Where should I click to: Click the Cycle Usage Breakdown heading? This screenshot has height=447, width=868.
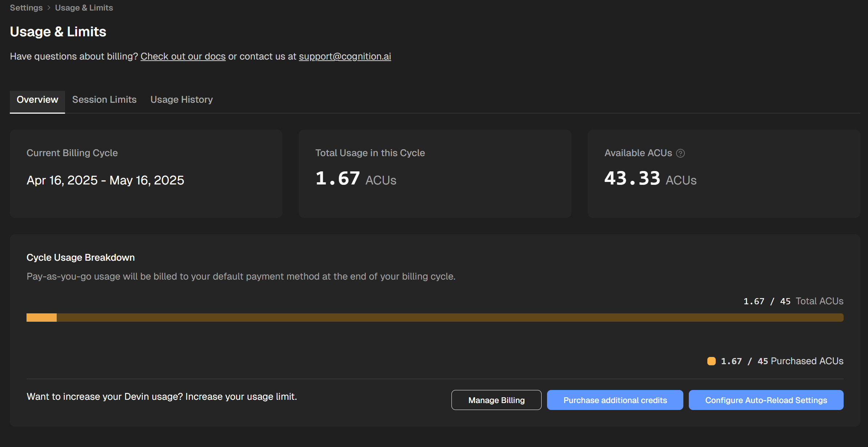point(81,257)
